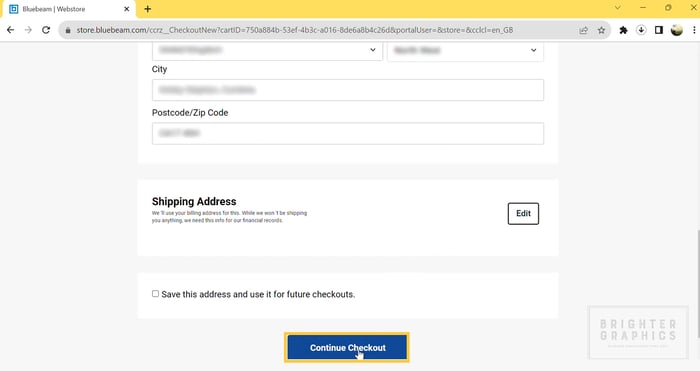Open the Chrome profile avatar
Viewport: 700px width, 371px height.
[x=677, y=30]
